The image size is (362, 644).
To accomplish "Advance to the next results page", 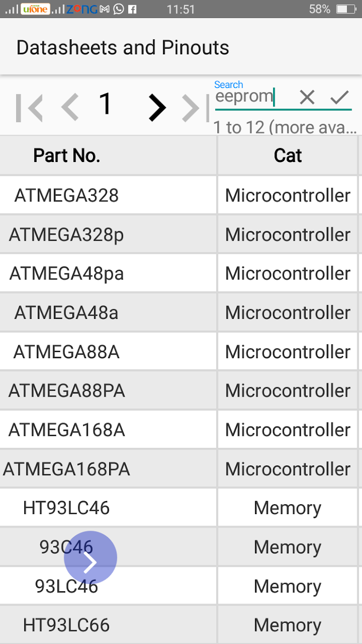I will coord(157,108).
